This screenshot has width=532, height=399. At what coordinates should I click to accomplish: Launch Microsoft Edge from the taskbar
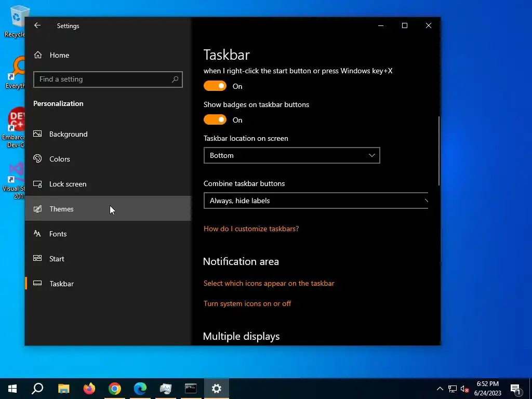140,389
